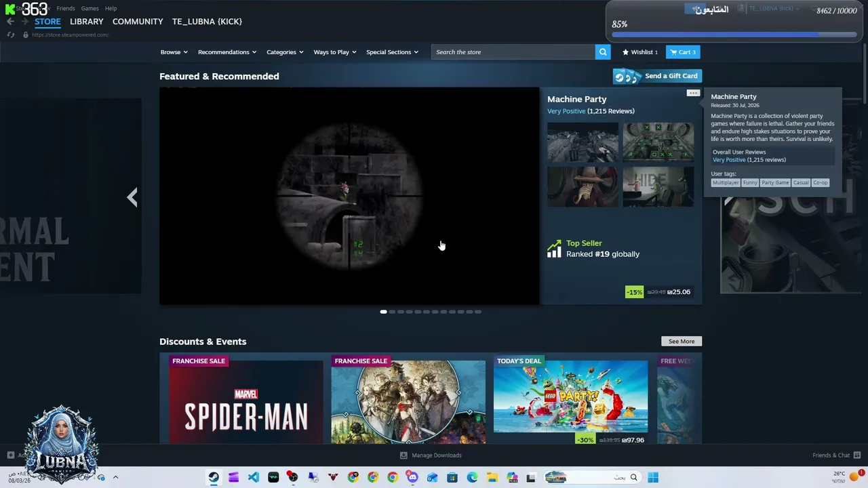The image size is (868, 488).
Task: Open the Cart with 3 items
Action: [x=683, y=52]
